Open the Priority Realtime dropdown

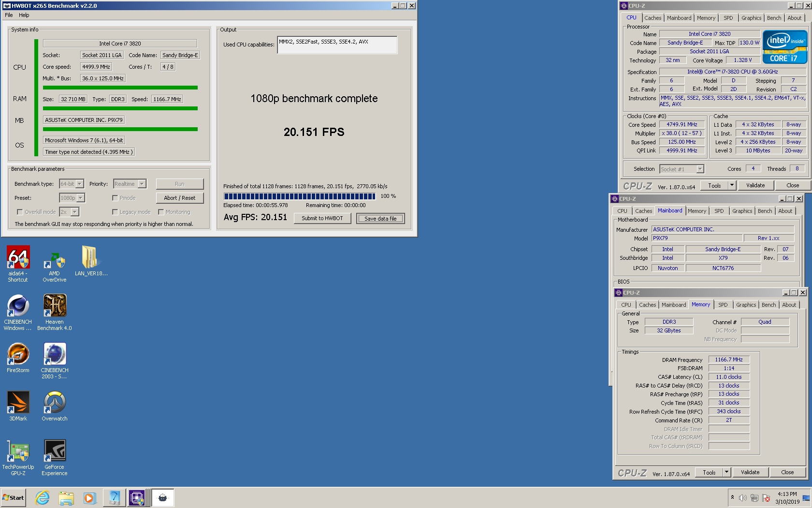[130, 184]
